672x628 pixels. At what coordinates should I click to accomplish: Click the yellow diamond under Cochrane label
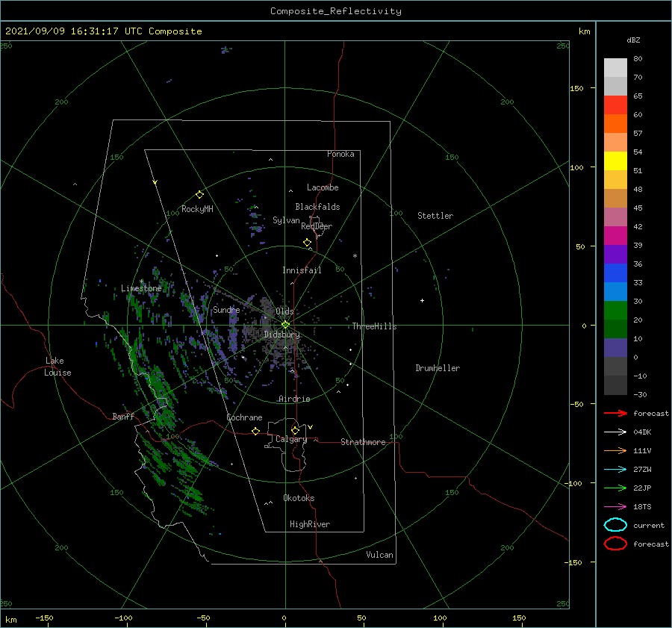pyautogui.click(x=256, y=431)
